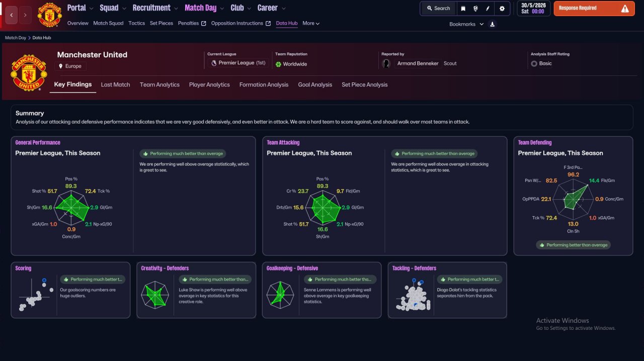Click thumbs-up icon in Scoring card
644x361 pixels.
point(66,280)
